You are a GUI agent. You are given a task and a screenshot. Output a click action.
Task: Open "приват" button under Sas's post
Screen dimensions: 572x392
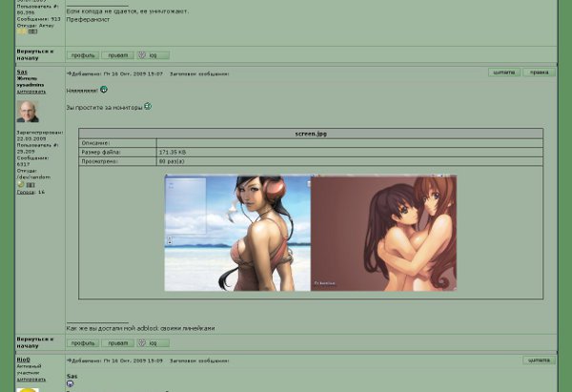coord(118,343)
